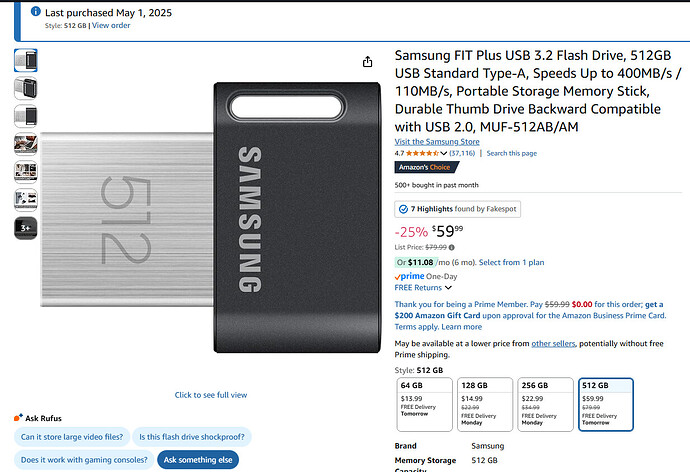Image resolution: width=690 pixels, height=472 pixels.
Task: Select the first product thumbnail image
Action: click(x=26, y=60)
